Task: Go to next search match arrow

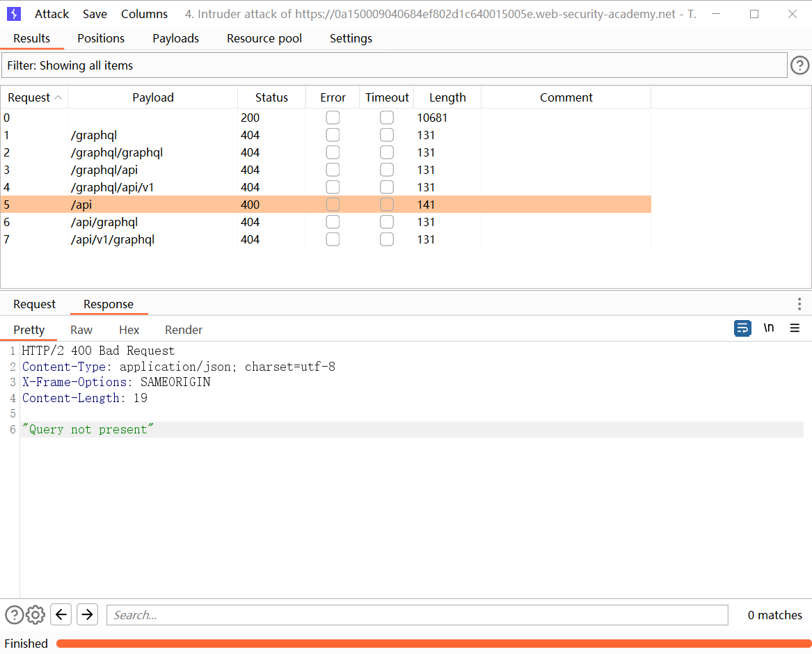Action: [87, 614]
